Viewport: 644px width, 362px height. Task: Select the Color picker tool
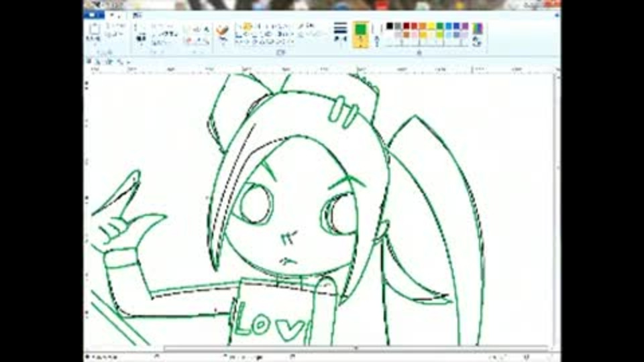[198, 41]
